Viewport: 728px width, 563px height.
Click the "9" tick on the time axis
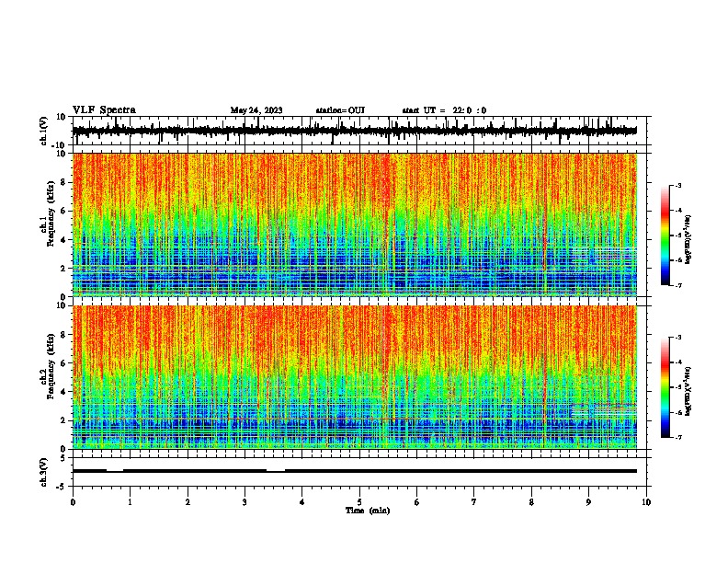pyautogui.click(x=588, y=502)
